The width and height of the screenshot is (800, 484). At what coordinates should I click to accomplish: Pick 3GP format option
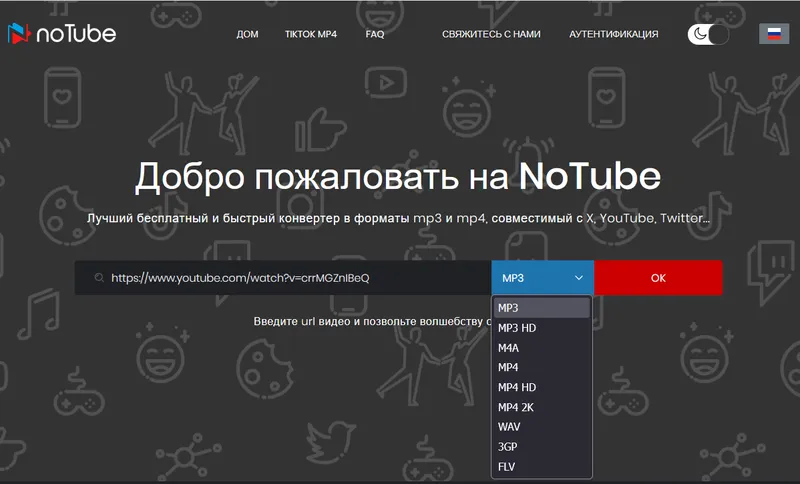click(542, 447)
